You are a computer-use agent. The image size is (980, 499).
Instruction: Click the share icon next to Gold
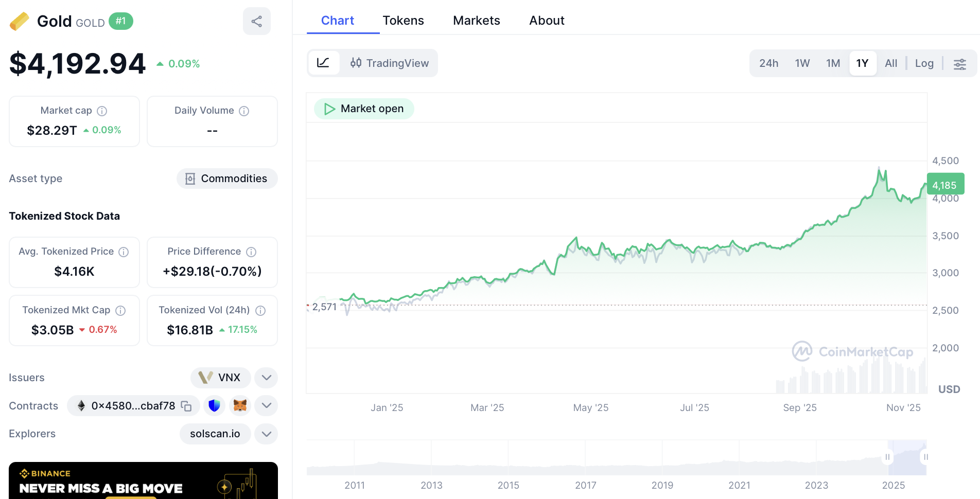coord(256,21)
